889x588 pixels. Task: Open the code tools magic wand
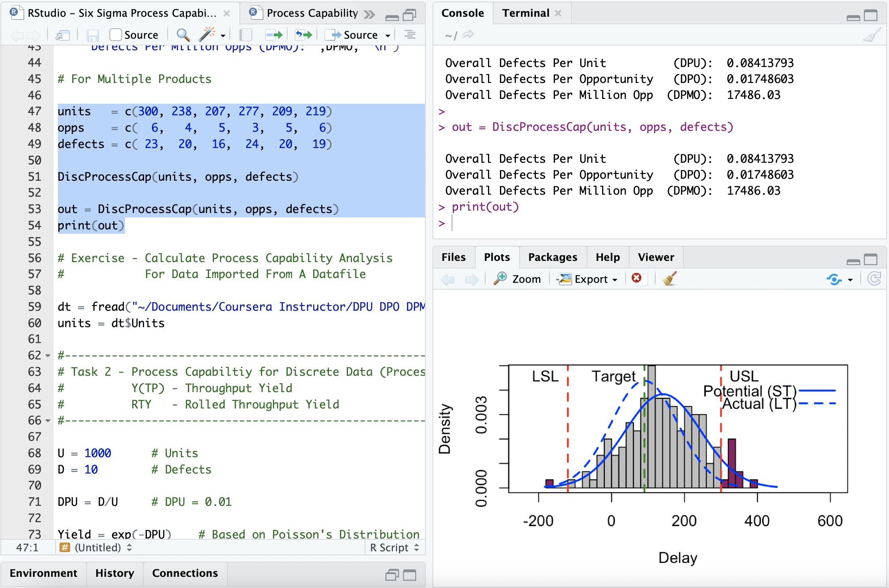pyautogui.click(x=207, y=35)
